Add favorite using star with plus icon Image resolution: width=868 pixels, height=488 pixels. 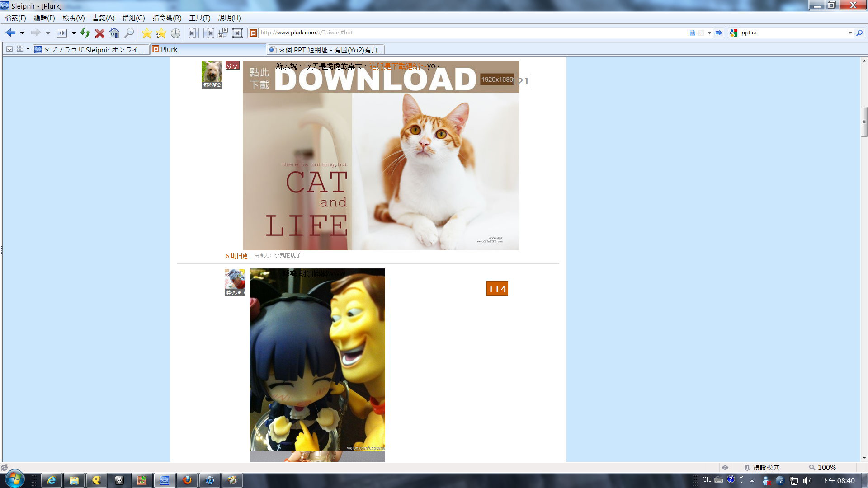pos(161,33)
